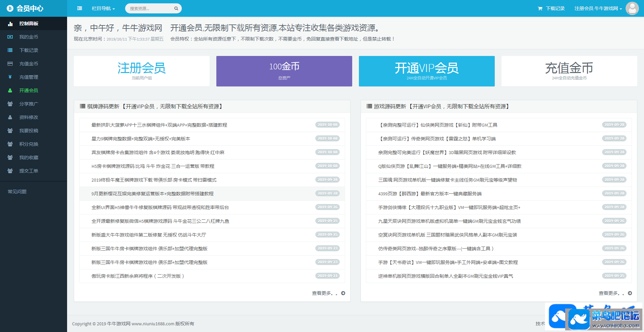Go to 资料修改 in the sidebar
Screen dimensions: 644x332
tap(34, 117)
